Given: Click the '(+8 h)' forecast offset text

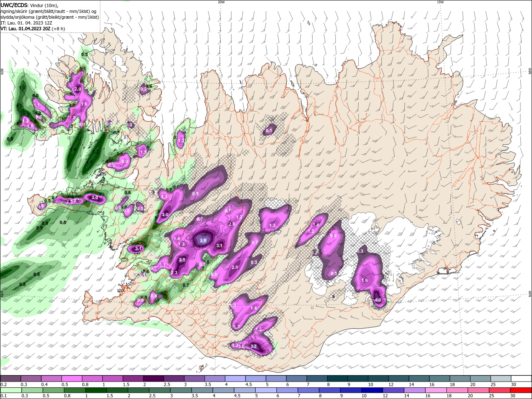Looking at the screenshot, I should 59,29.
